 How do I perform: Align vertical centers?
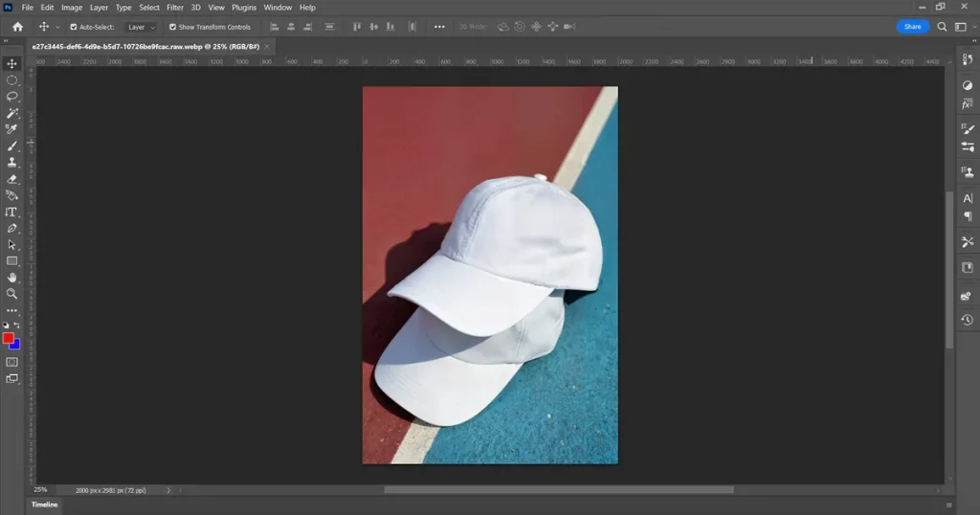(374, 27)
